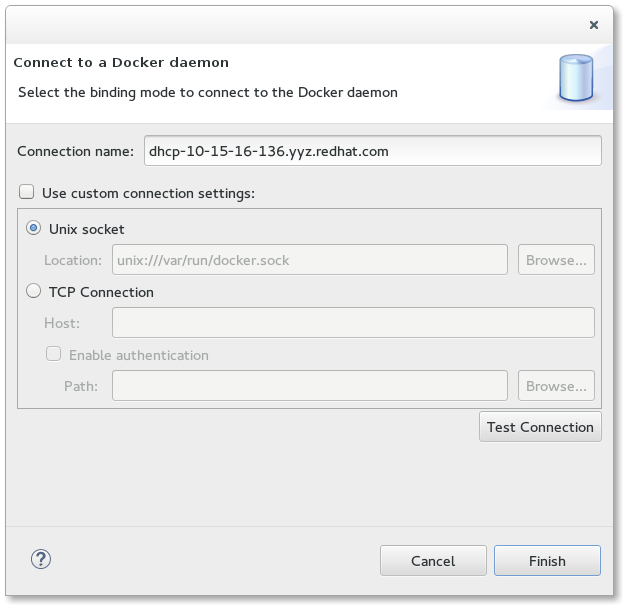Click the TCP Connection label text
Viewport: 623px width, 605px height.
pos(101,292)
